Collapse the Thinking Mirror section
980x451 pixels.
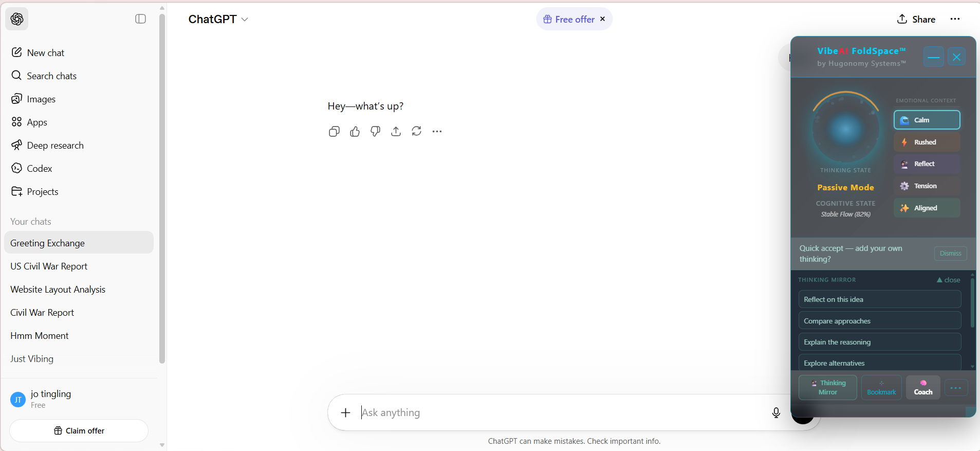tap(948, 280)
